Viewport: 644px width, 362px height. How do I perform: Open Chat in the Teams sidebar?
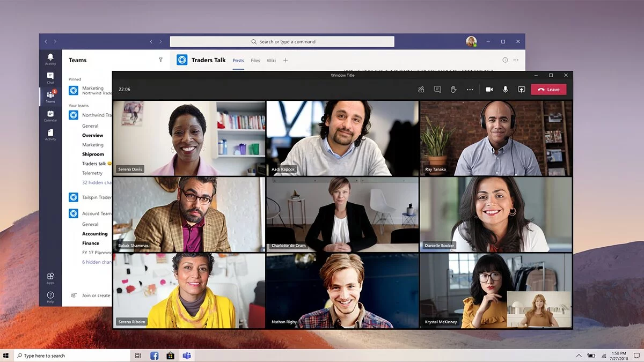click(50, 78)
